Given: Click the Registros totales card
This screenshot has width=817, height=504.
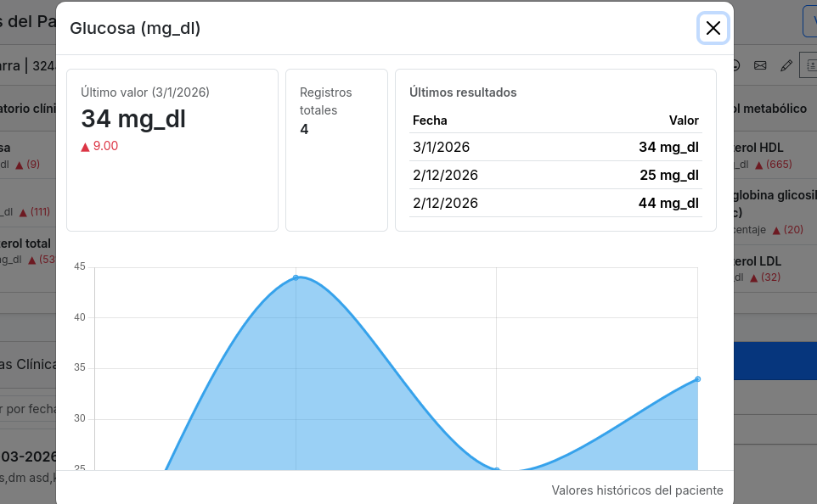Looking at the screenshot, I should [x=336, y=149].
